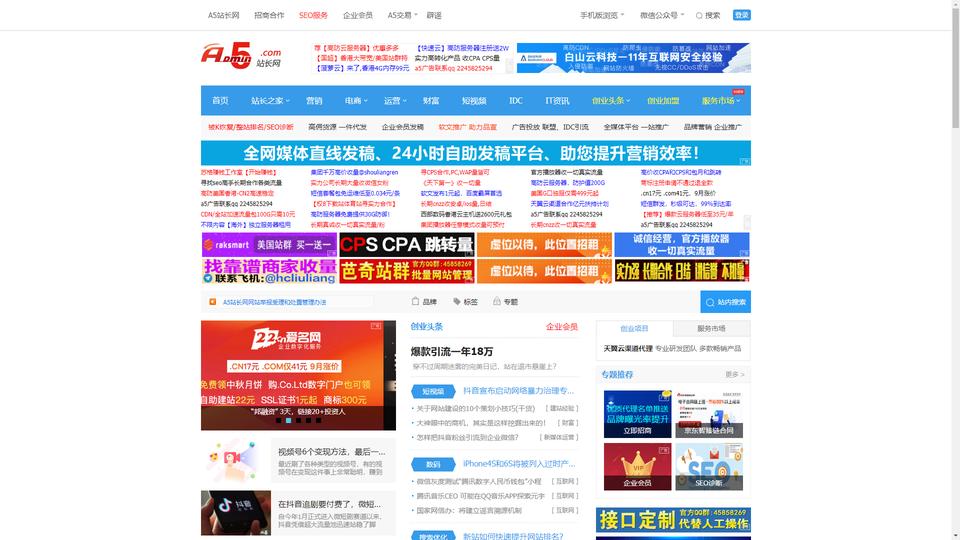Select the first carousel dot on the 22.cn banner
Viewport: 960px width, 540px height.
click(279, 421)
